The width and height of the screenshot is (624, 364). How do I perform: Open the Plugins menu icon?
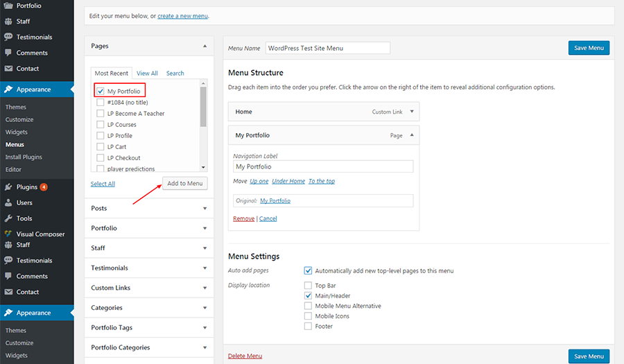point(8,187)
